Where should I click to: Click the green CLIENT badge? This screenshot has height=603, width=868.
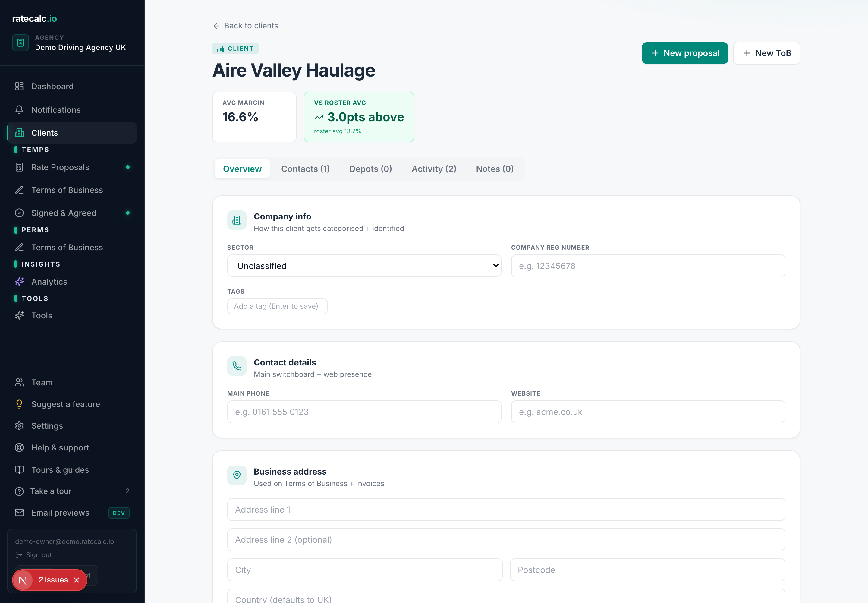235,49
